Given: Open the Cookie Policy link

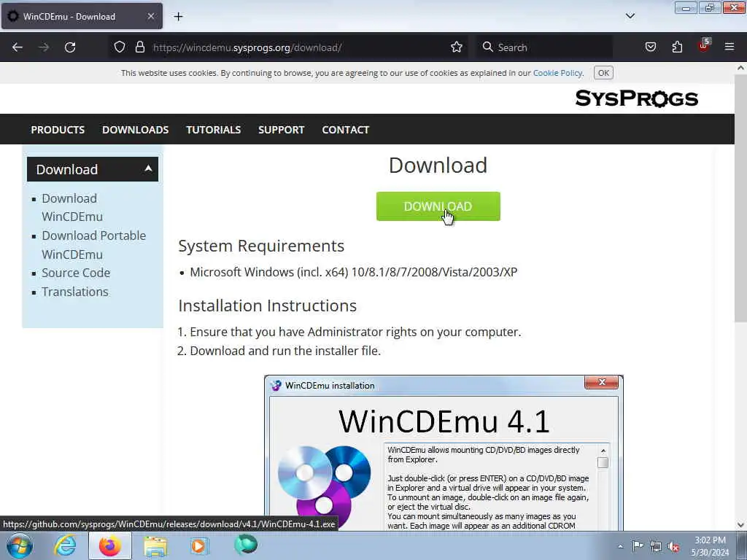Looking at the screenshot, I should tap(557, 73).
